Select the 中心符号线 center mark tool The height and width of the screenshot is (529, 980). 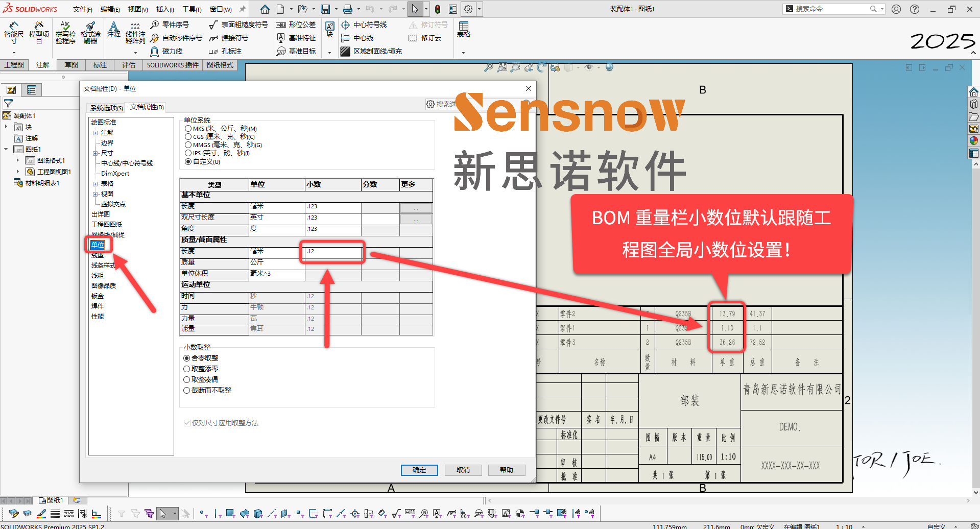click(364, 25)
